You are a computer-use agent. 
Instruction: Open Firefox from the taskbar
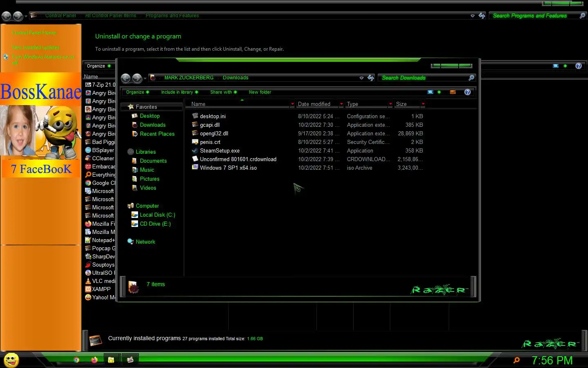(94, 360)
